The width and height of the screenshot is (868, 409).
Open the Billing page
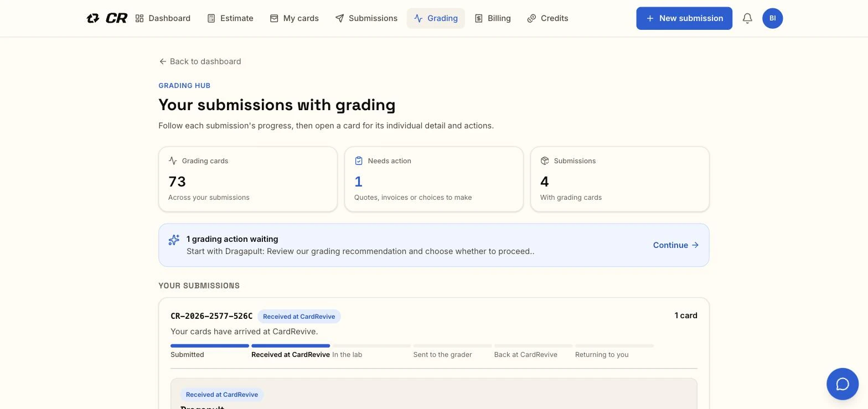click(x=493, y=18)
